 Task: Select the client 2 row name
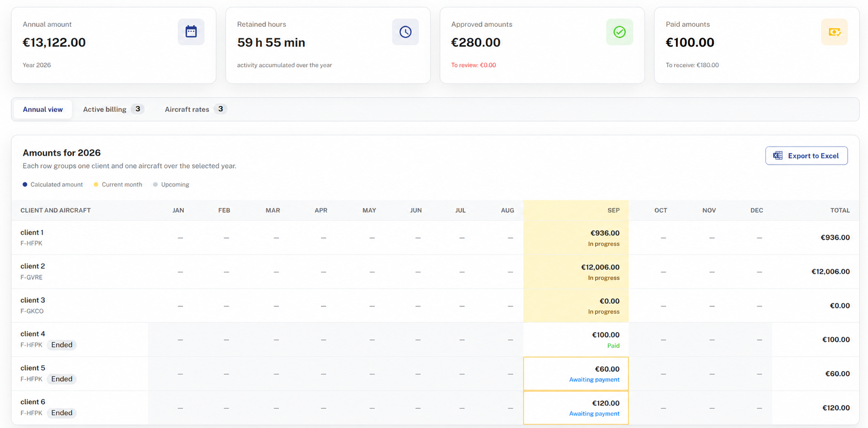click(33, 266)
